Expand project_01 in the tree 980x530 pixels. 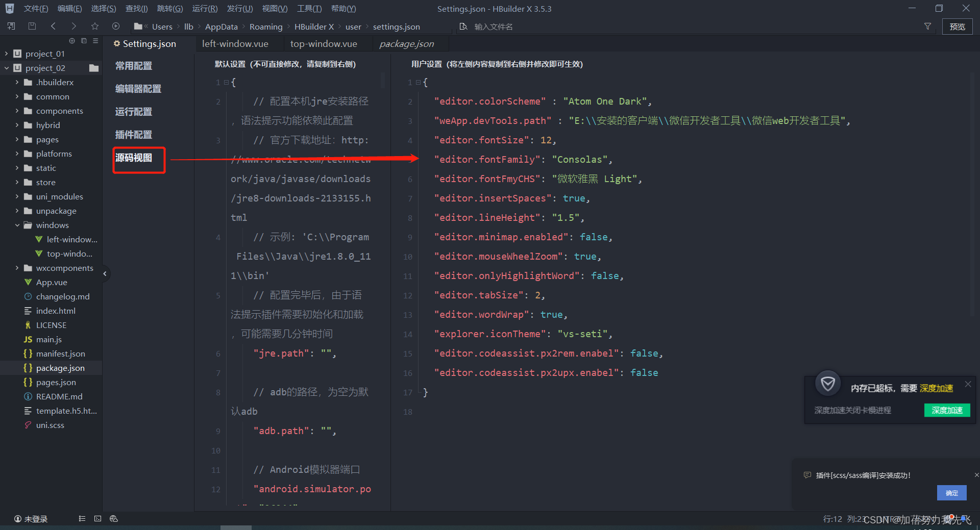pos(6,54)
